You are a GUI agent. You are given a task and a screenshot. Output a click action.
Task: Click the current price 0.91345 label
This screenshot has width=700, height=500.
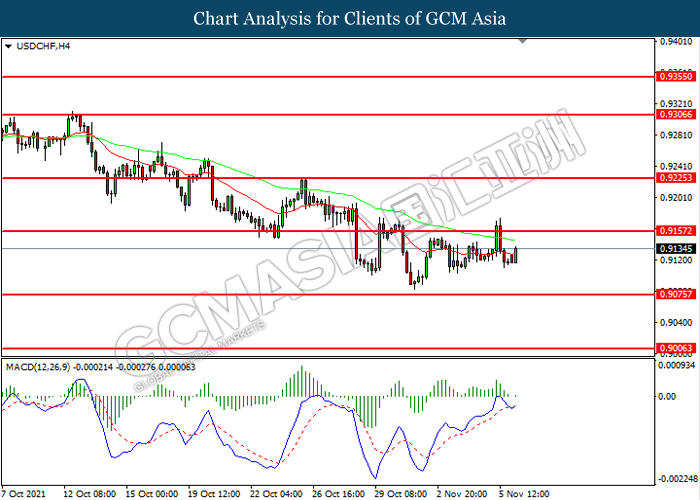tap(676, 248)
